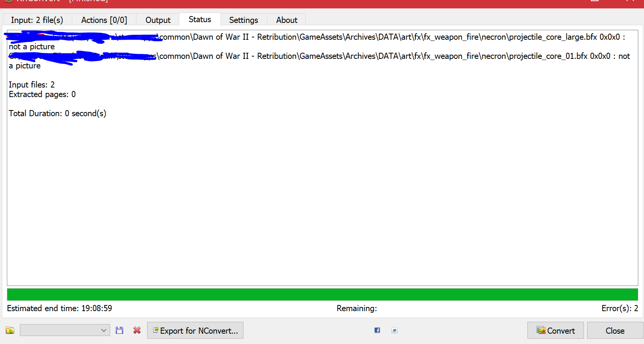Click the green conversion progress bar
Image resolution: width=644 pixels, height=344 pixels.
pos(323,294)
